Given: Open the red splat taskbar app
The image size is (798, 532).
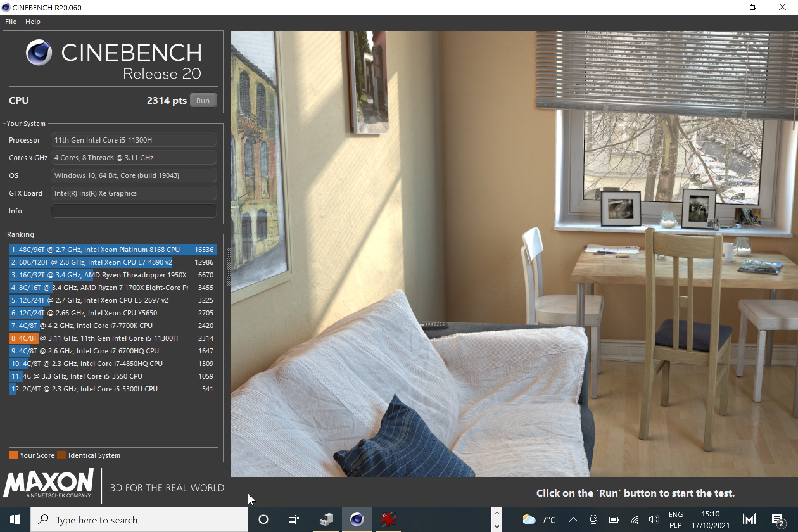Looking at the screenshot, I should coord(388,519).
